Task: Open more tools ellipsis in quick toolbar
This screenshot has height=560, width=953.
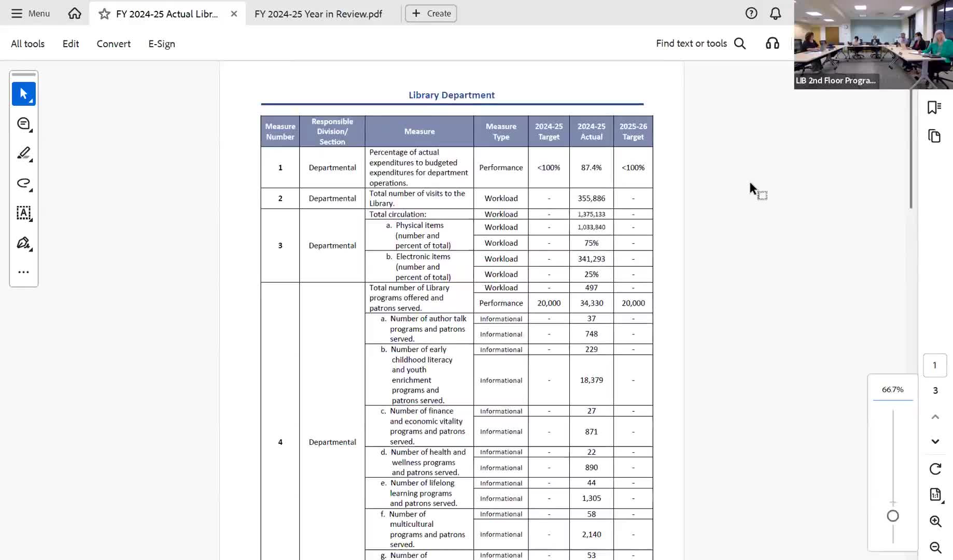Action: [24, 272]
